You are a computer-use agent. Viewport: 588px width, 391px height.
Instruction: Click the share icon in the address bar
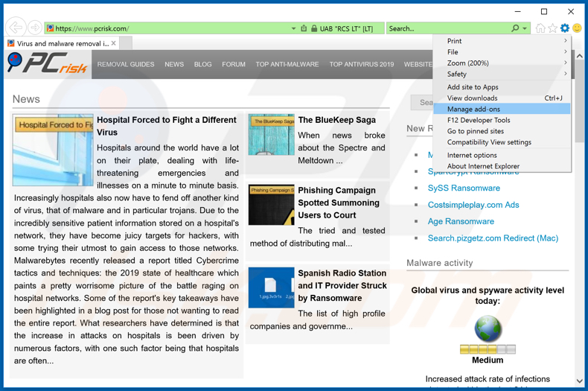(304, 28)
